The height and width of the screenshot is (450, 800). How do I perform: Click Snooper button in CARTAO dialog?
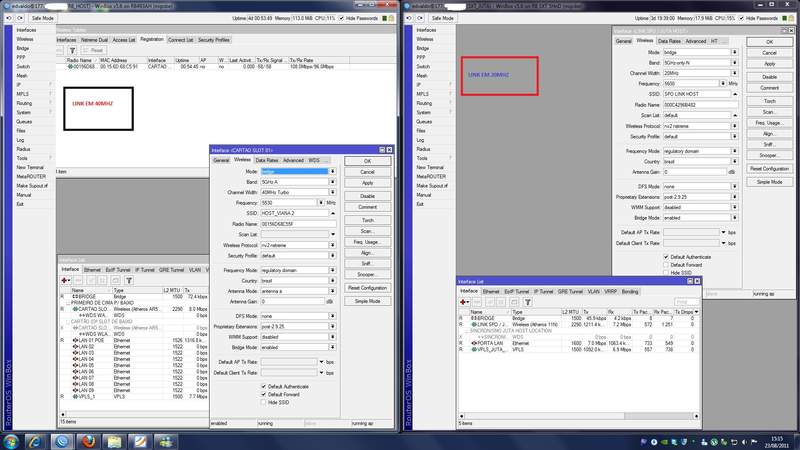tap(367, 274)
